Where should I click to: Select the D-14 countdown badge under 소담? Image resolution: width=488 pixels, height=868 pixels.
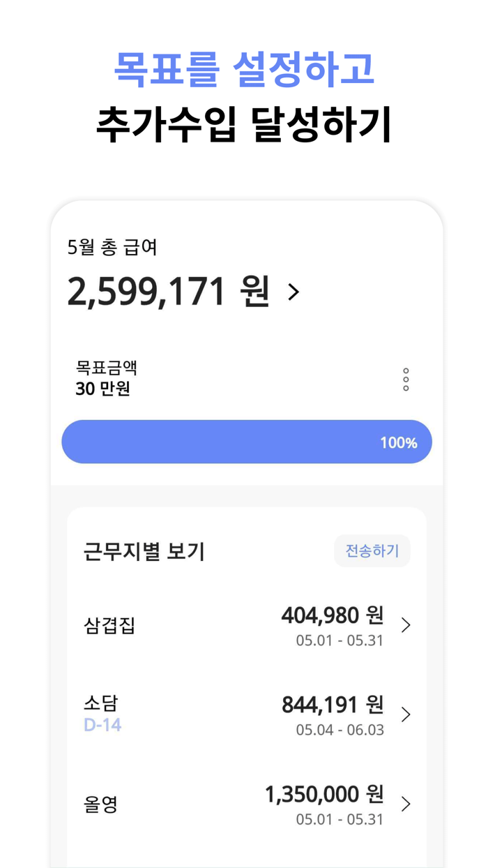102,724
